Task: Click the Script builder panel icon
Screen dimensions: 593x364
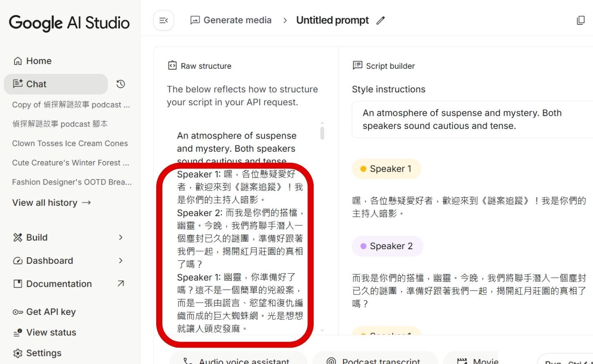Action: 357,65
